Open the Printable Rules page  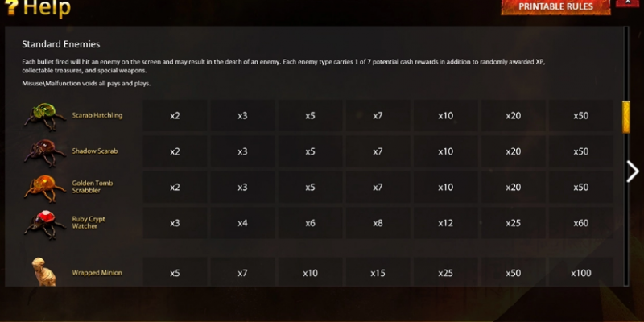tap(555, 6)
